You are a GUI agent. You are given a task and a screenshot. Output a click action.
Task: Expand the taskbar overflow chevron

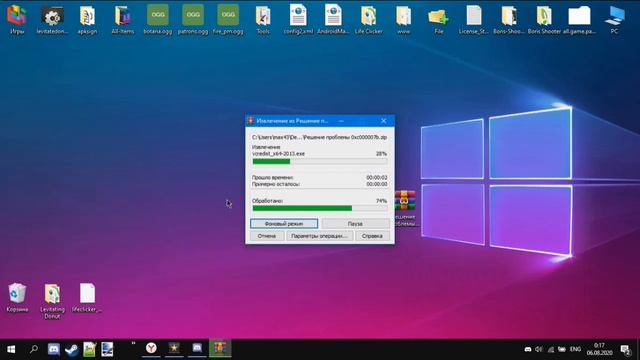(x=133, y=344)
